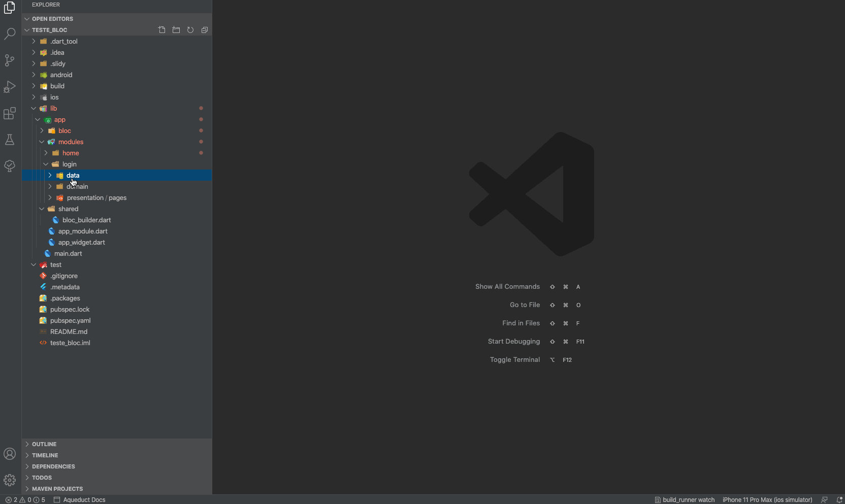Click Start Debugging hint text
Screen dimensions: 845x504
(x=514, y=342)
